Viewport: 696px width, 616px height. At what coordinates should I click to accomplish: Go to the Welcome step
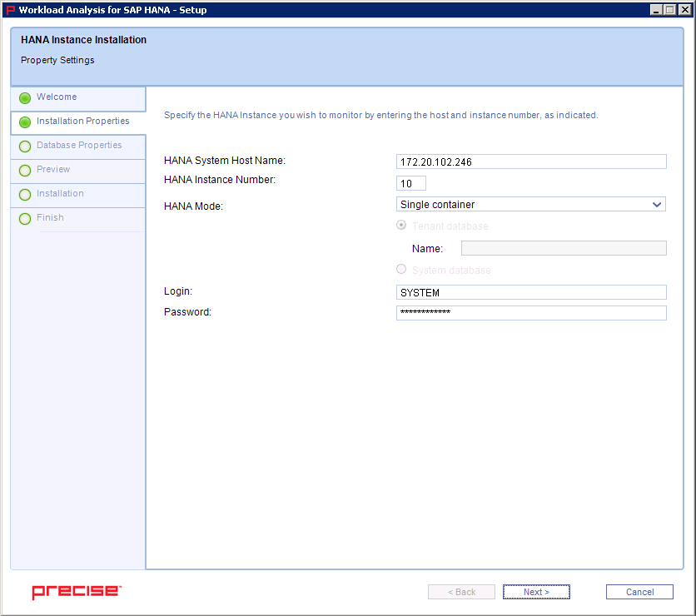click(x=78, y=98)
